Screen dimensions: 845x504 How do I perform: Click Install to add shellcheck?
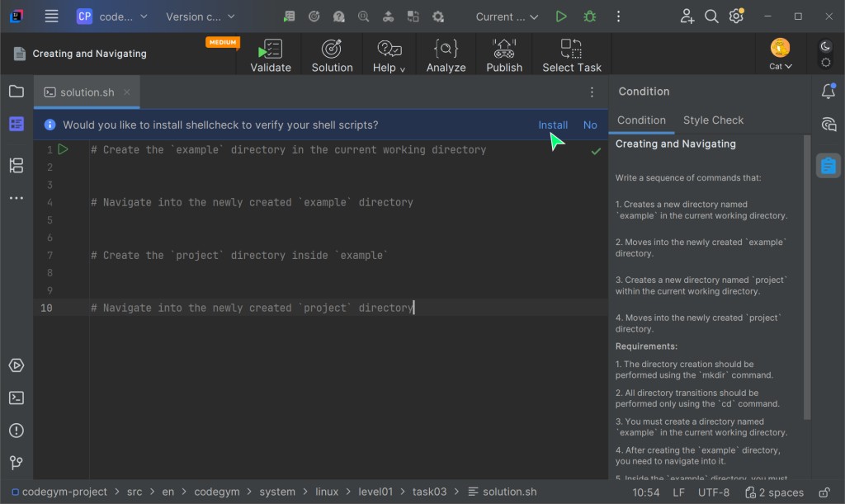553,125
